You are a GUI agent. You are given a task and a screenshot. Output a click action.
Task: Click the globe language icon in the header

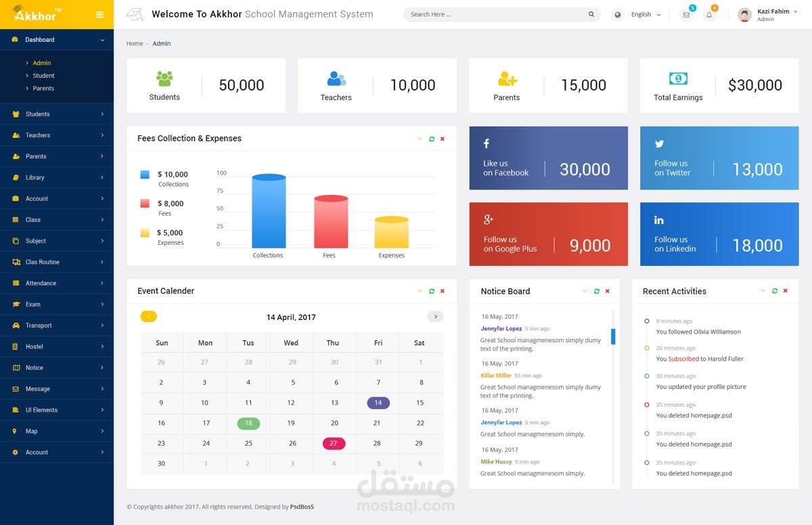click(616, 14)
